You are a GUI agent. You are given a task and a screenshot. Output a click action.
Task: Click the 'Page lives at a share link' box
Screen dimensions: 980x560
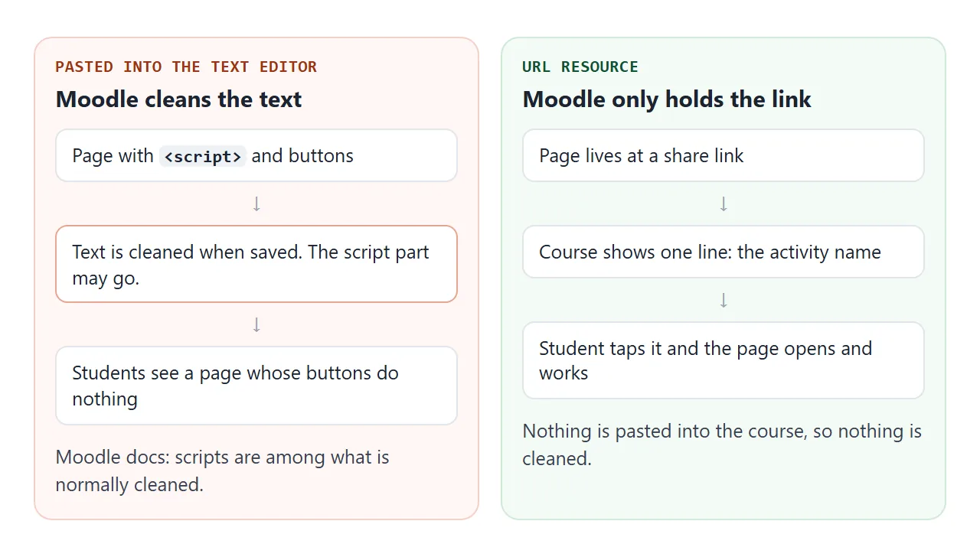click(724, 155)
